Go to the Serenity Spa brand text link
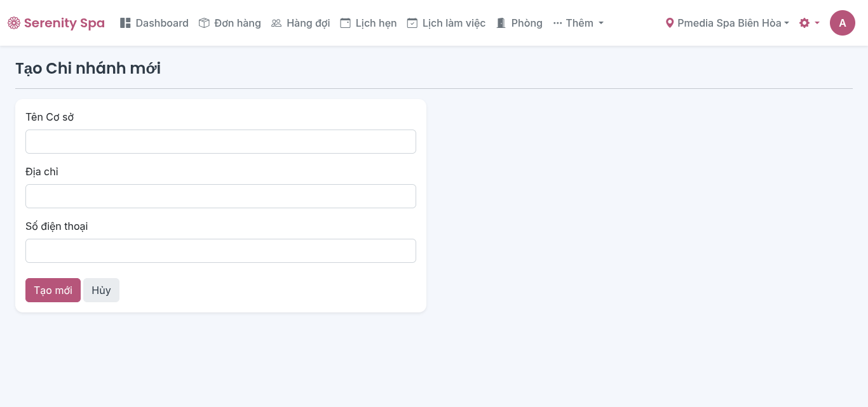868x407 pixels. [64, 23]
